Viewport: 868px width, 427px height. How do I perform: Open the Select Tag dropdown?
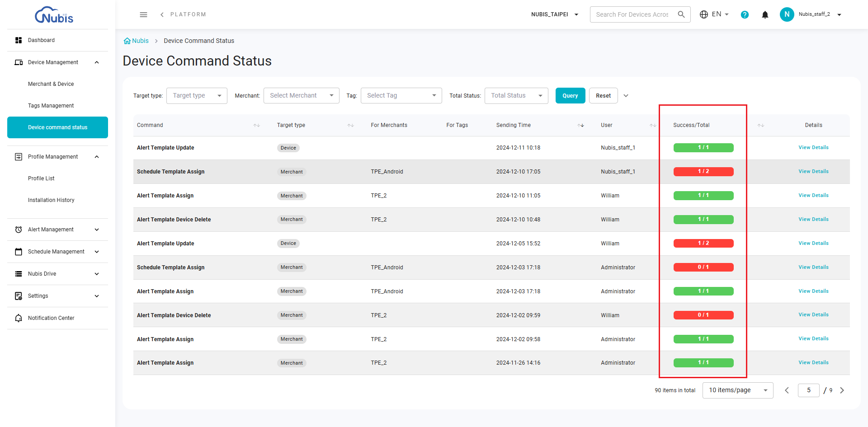pos(401,96)
